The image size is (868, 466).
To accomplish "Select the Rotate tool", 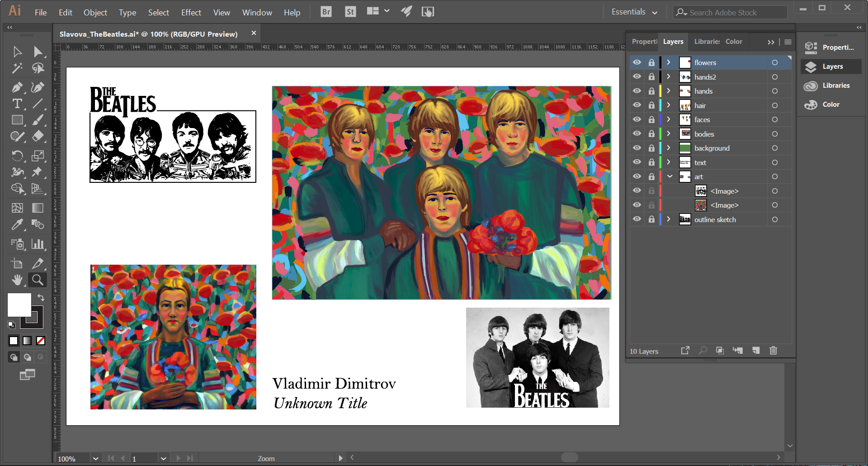I will coord(17,156).
